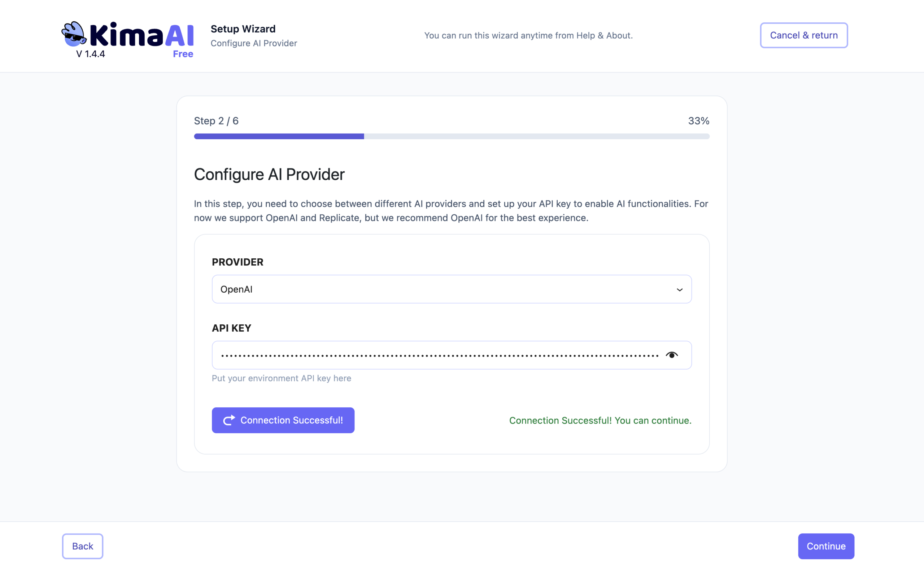924x569 pixels.
Task: Click the Setup Wizard header title
Action: pyautogui.click(x=243, y=29)
